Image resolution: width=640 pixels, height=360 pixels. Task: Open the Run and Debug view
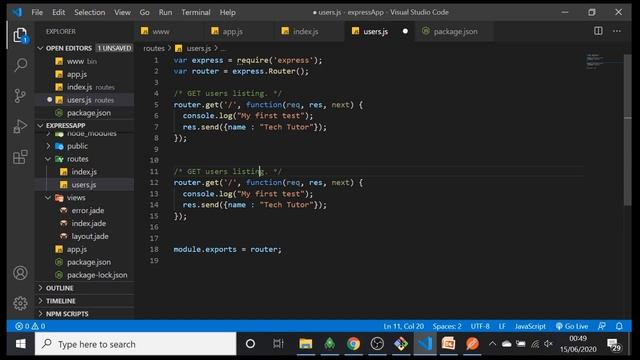point(20,126)
